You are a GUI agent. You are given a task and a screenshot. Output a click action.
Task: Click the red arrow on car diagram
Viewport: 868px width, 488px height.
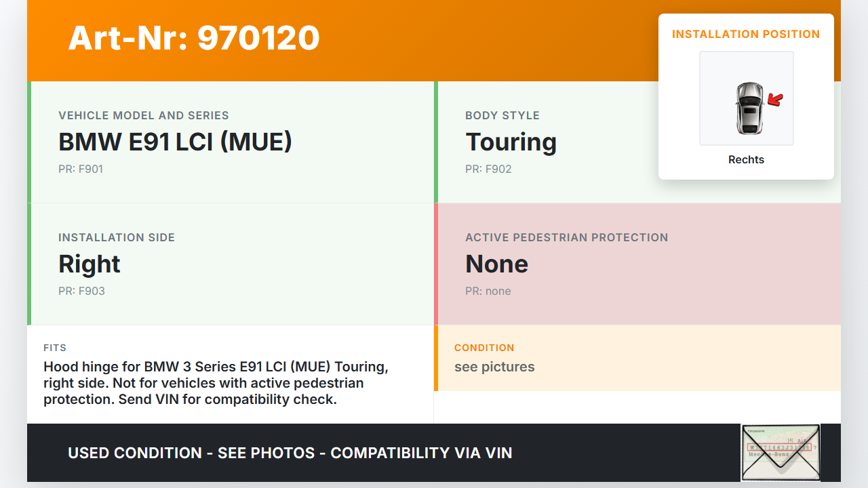tap(774, 100)
